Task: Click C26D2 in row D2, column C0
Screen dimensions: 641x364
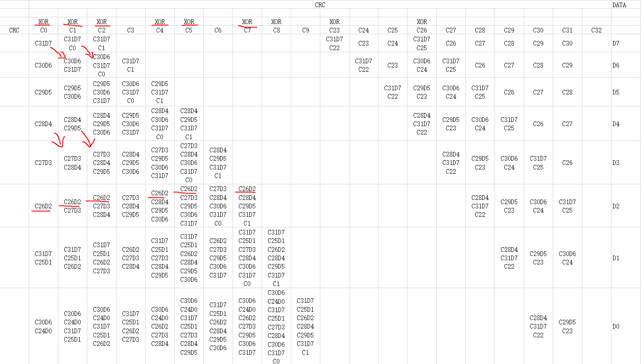Action: pos(43,206)
